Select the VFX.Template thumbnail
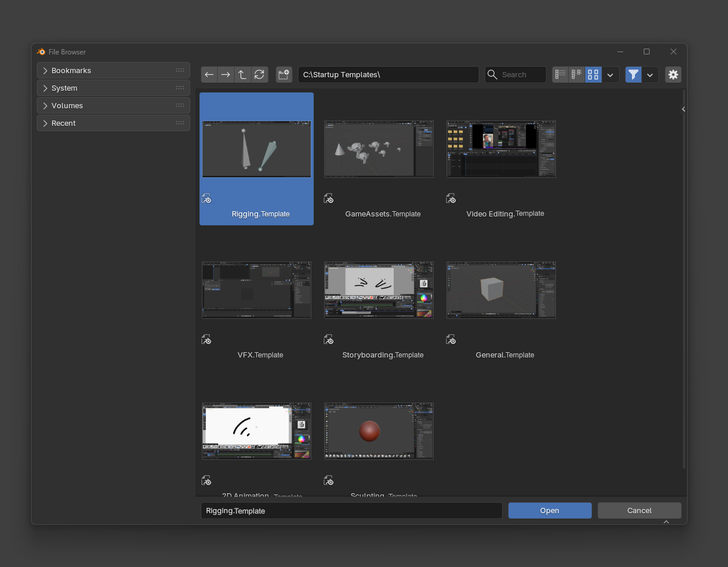This screenshot has width=728, height=567. (256, 290)
